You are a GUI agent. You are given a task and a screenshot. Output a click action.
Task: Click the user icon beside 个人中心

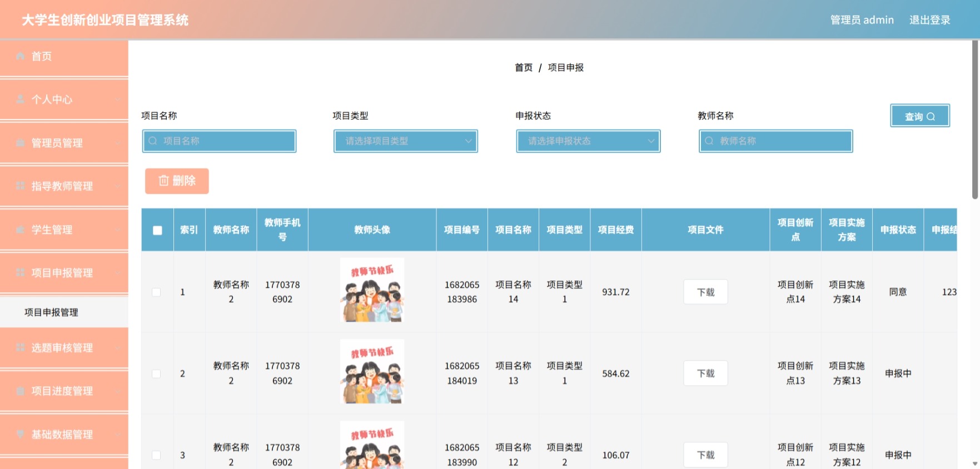click(21, 99)
